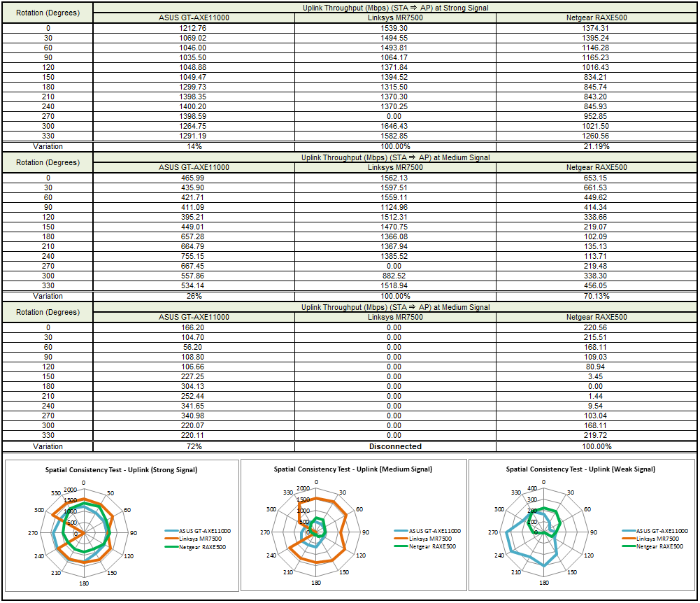Select the cell showing 166.20
Viewport: 700px width, 603px height.
pyautogui.click(x=193, y=327)
